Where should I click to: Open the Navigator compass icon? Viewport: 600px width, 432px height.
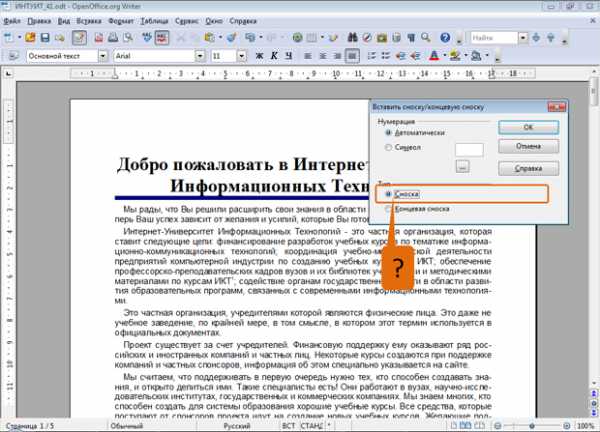(x=367, y=37)
